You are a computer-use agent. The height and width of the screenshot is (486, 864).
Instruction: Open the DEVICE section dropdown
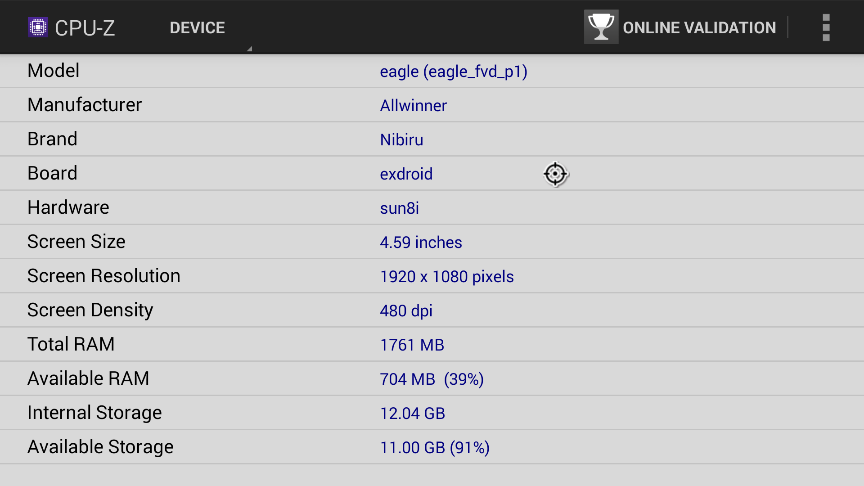click(x=197, y=28)
